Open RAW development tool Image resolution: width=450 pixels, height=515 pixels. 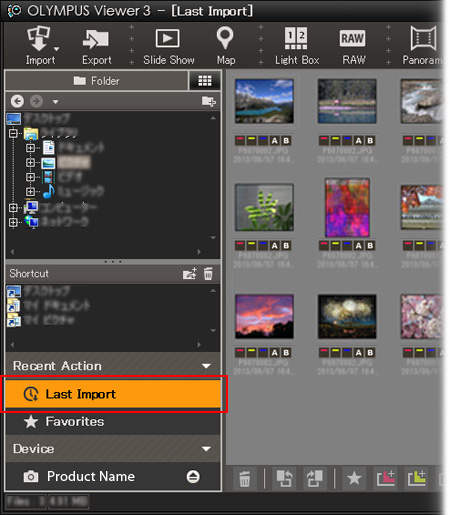(x=353, y=47)
